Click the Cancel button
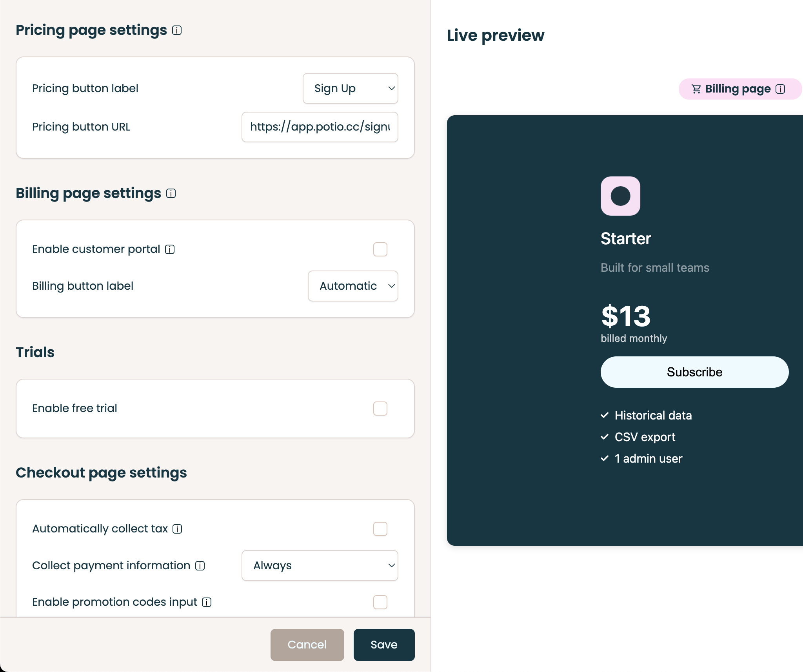 pyautogui.click(x=307, y=645)
